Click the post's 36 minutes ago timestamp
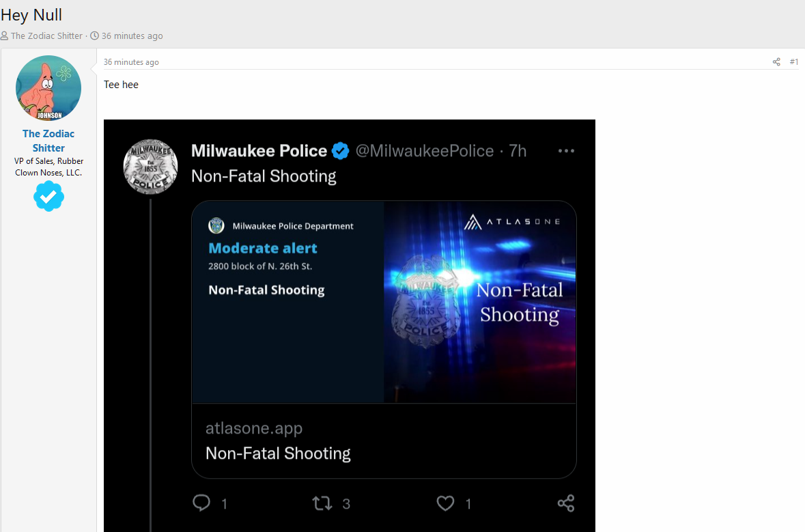This screenshot has width=805, height=532. click(131, 62)
